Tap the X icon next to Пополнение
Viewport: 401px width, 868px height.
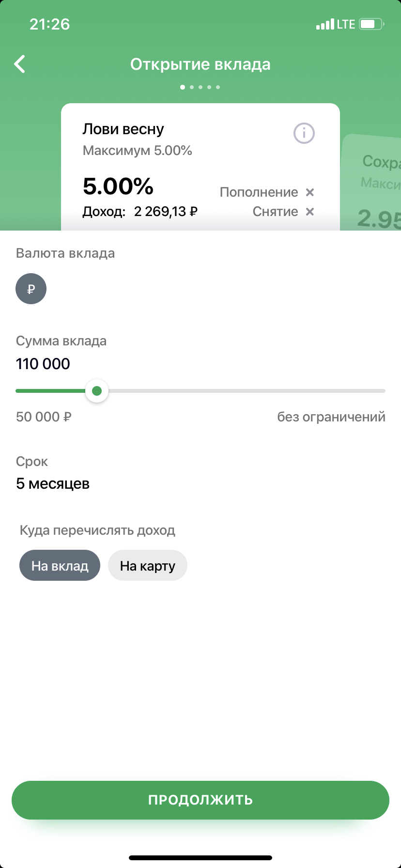click(310, 192)
